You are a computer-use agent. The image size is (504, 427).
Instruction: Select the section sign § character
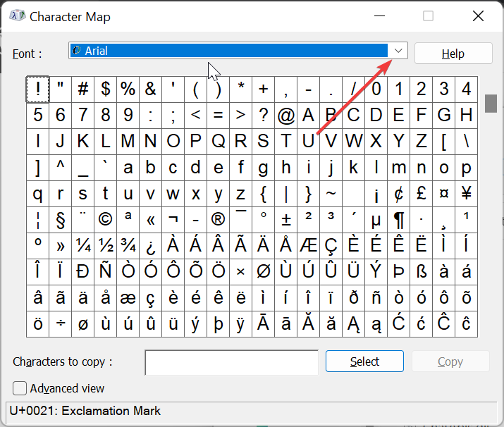61,220
